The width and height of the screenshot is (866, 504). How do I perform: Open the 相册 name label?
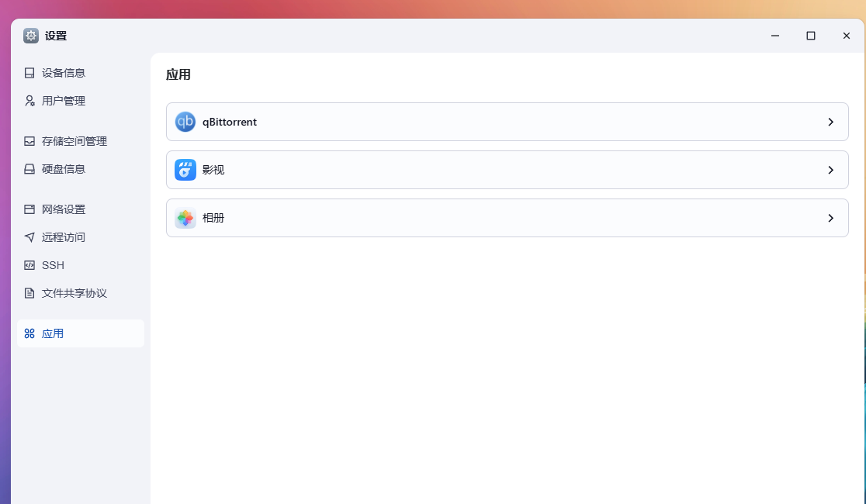pos(213,218)
